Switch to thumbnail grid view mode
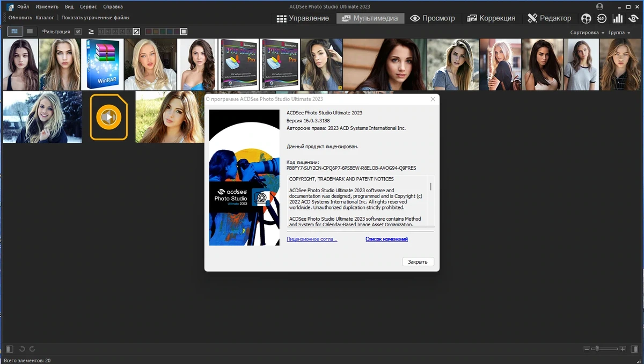 (x=14, y=31)
